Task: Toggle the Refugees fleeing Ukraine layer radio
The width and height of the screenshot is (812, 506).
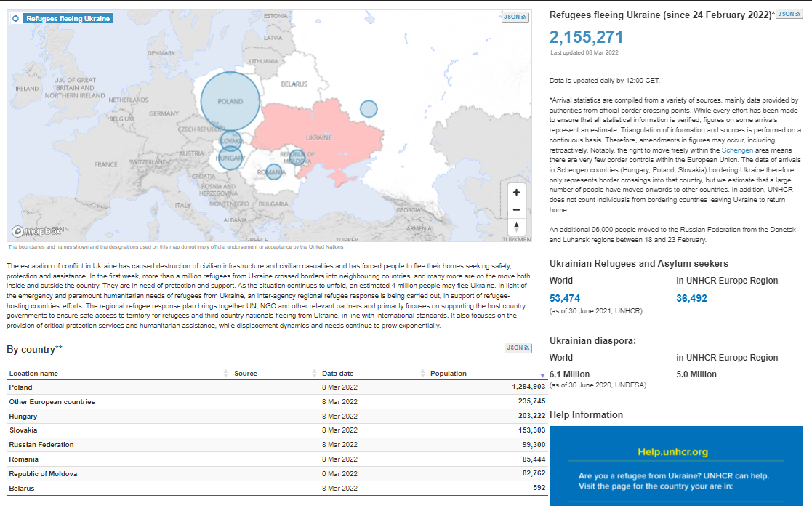Action: point(16,19)
